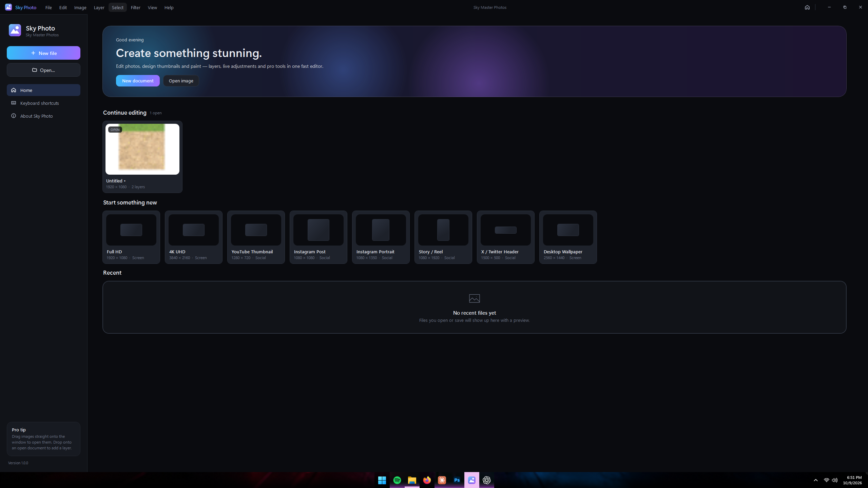Viewport: 868px width, 488px height.
Task: Choose the Full HD preset
Action: coord(131,237)
